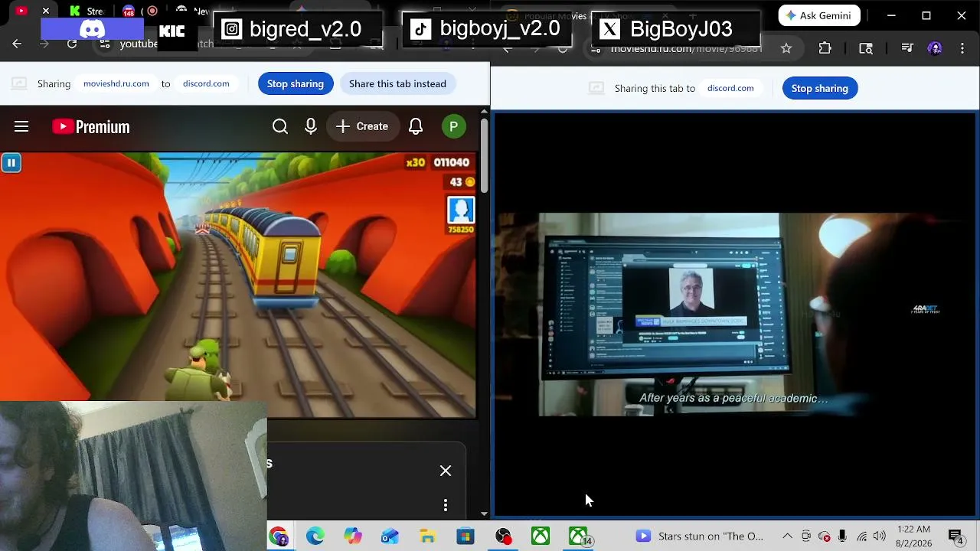Open the media controls toolbar icon
980x551 pixels.
pos(907,48)
